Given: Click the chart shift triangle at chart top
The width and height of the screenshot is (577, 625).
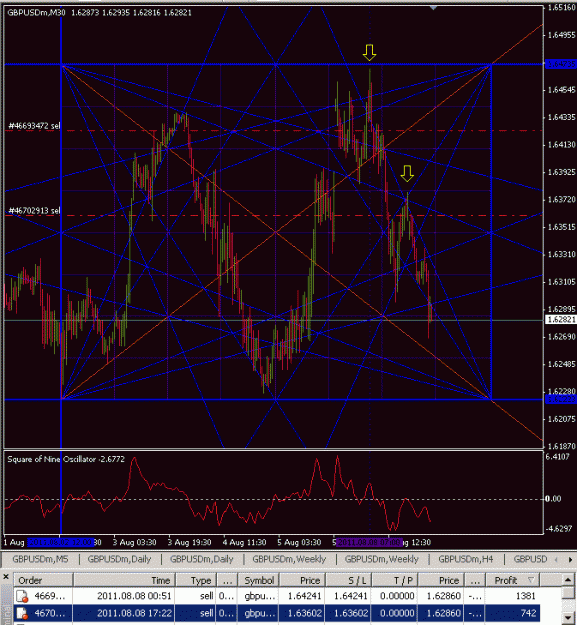Looking at the screenshot, I should pos(434,8).
